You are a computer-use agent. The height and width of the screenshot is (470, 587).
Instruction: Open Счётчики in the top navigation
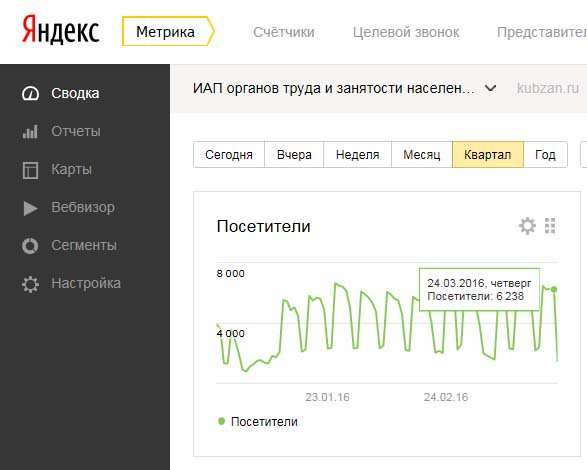point(284,32)
